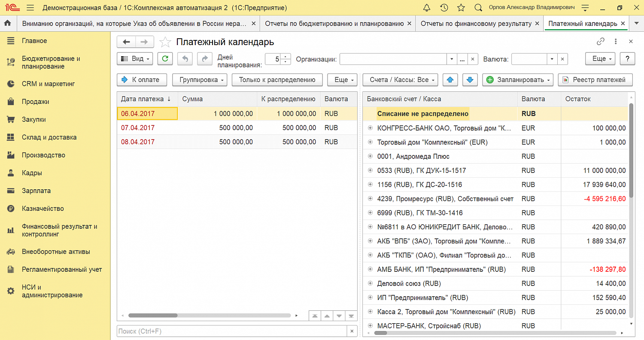
Task: Go back with the left arrow button
Action: (126, 42)
